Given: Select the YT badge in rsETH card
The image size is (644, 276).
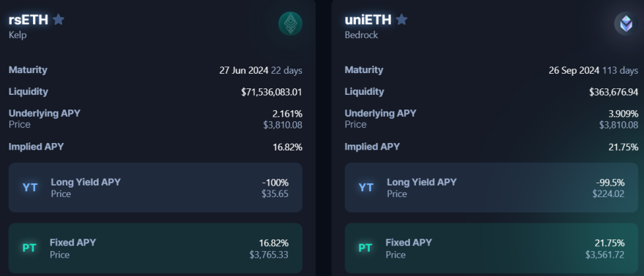Looking at the screenshot, I should point(30,188).
